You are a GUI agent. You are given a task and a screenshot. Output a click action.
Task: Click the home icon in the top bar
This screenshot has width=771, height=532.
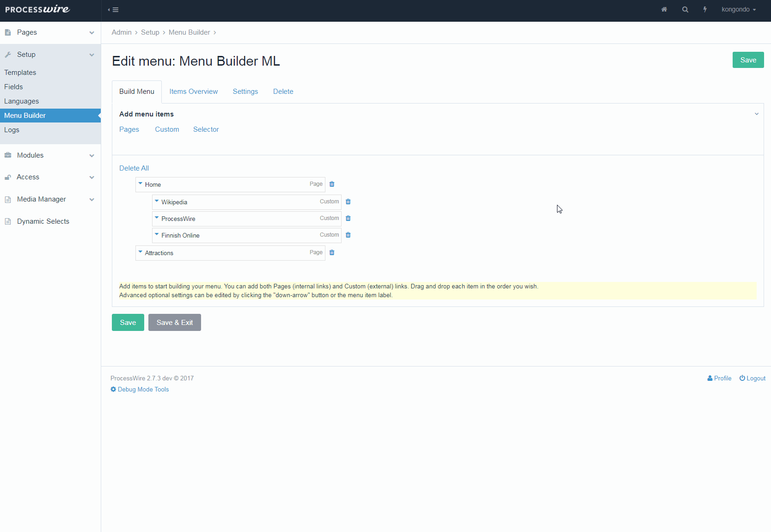coord(664,9)
